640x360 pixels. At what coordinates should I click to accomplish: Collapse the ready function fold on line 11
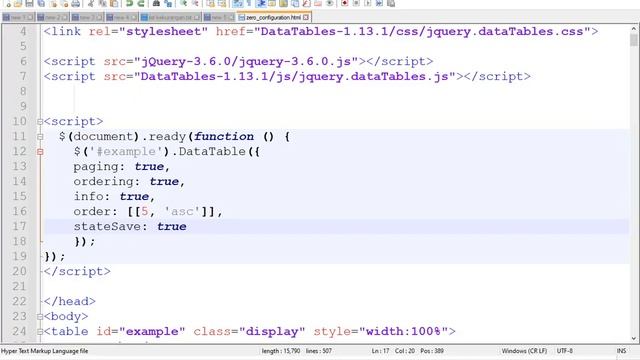click(x=40, y=137)
